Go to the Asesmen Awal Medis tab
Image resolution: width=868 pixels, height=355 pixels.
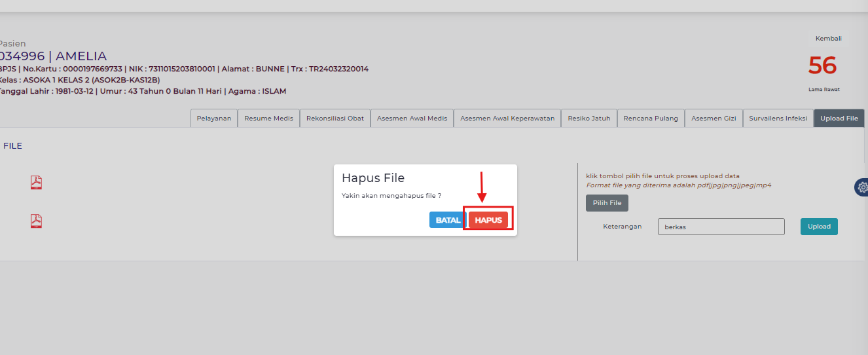412,119
